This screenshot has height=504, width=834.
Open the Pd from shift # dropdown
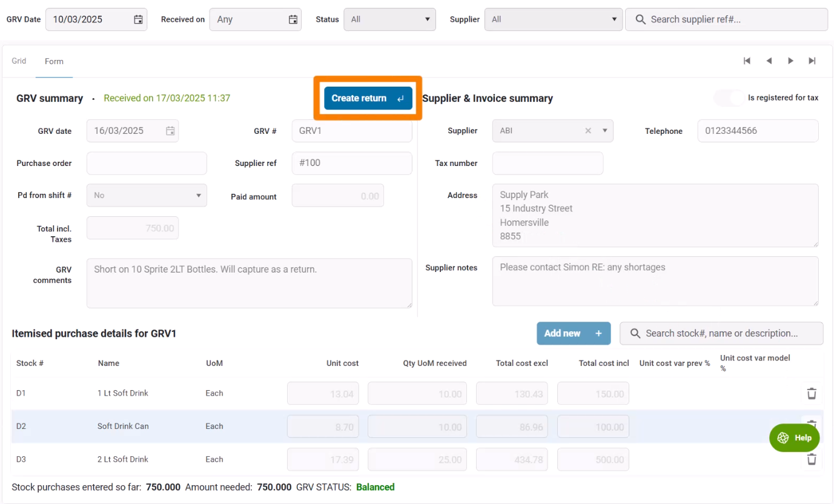pos(147,196)
